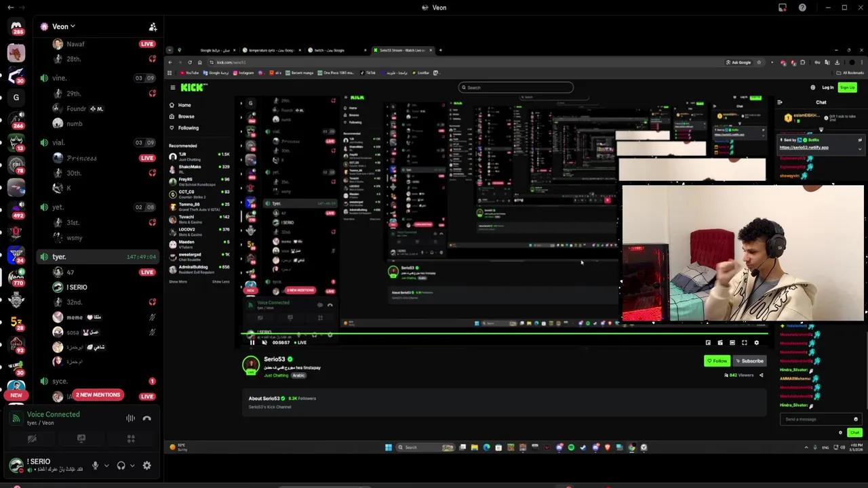Image resolution: width=868 pixels, height=488 pixels.
Task: Enter fullscreen on the Kick player
Action: click(745, 343)
